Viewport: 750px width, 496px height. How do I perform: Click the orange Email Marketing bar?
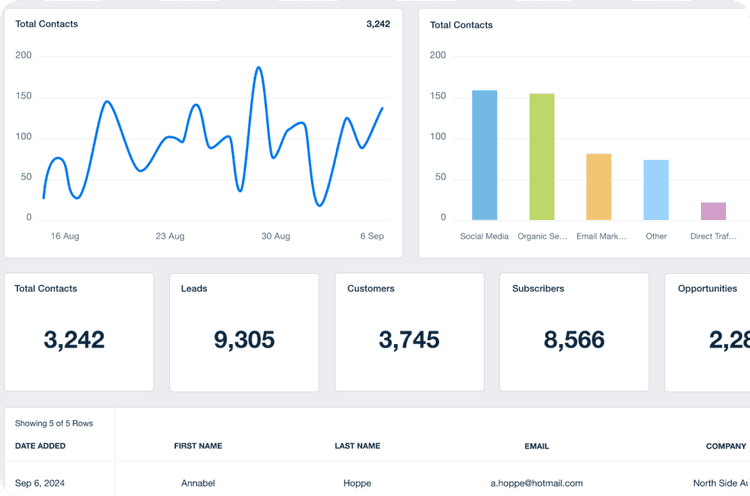click(598, 187)
